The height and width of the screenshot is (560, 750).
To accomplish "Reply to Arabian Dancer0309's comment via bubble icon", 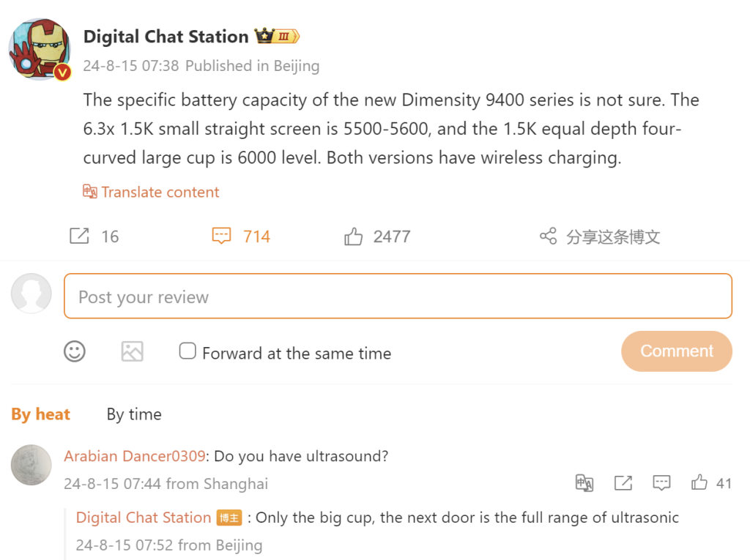I will tap(661, 483).
